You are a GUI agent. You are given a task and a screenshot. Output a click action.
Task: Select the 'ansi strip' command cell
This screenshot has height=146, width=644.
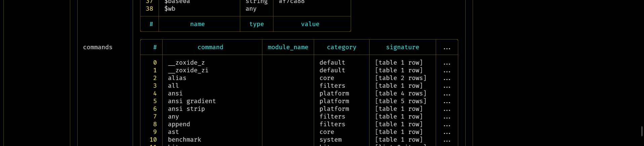point(186,109)
